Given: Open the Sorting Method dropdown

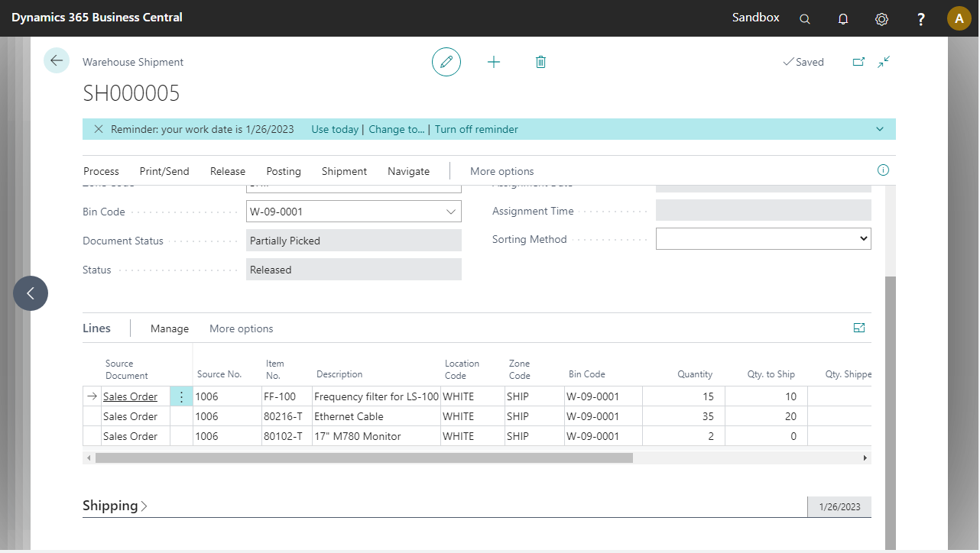Looking at the screenshot, I should (764, 239).
